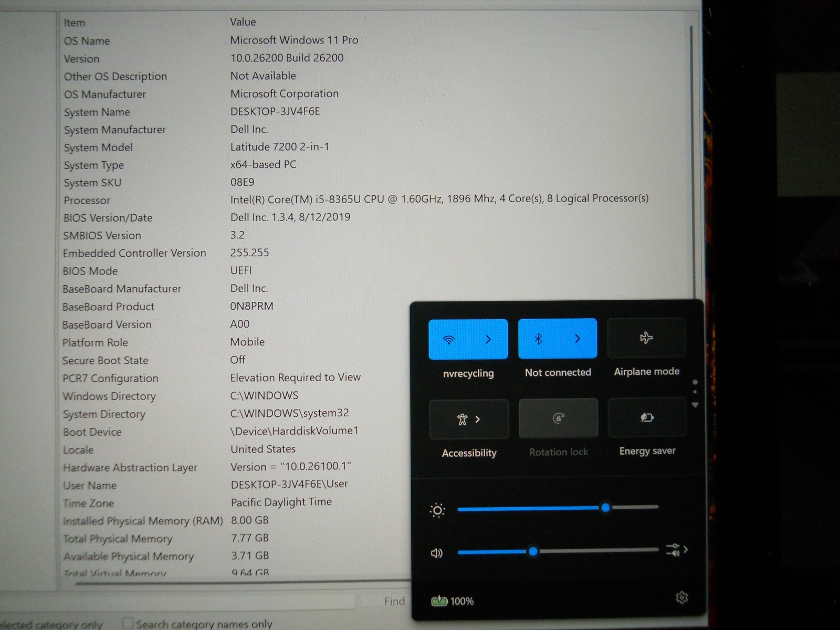Select Hardware Abstraction Layer row
The image size is (840, 630).
[x=130, y=468]
